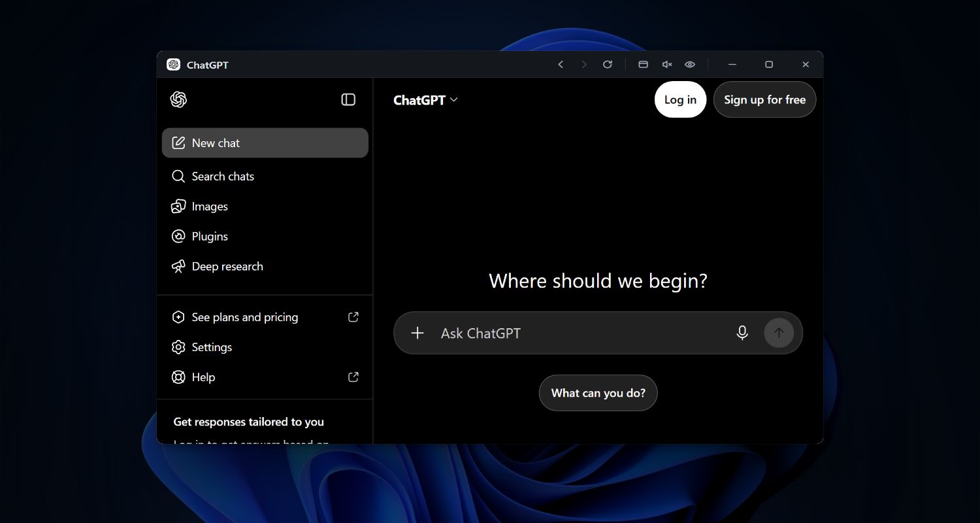The height and width of the screenshot is (523, 980).
Task: Click the Log in button
Action: coord(680,99)
